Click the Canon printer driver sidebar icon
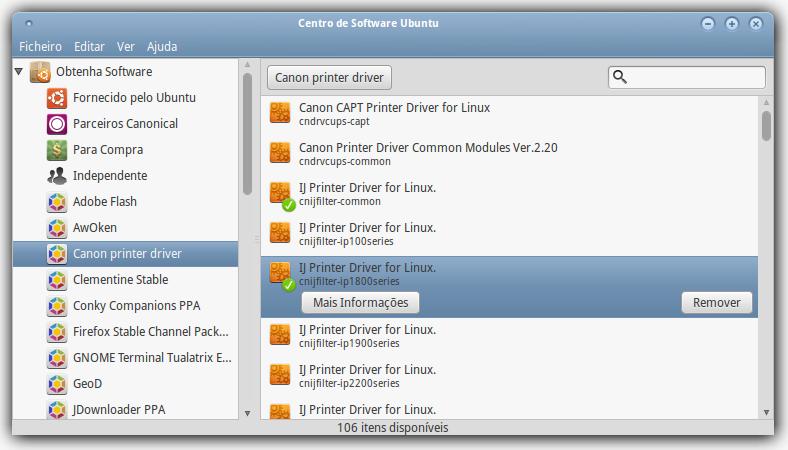 pos(57,254)
